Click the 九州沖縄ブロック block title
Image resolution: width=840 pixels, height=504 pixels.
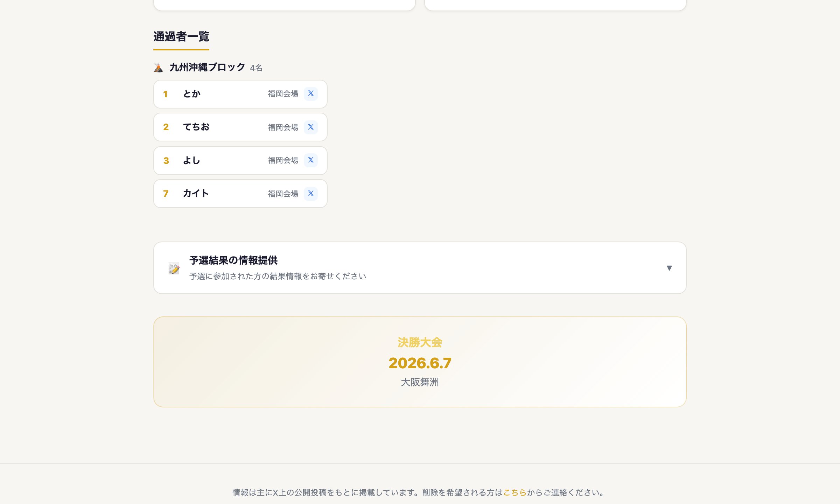pyautogui.click(x=207, y=67)
